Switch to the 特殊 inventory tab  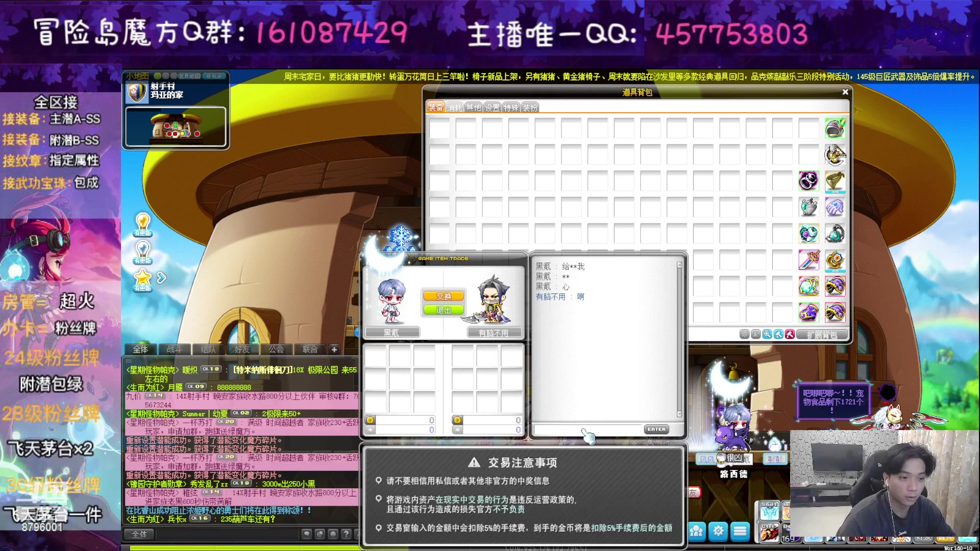(x=511, y=108)
